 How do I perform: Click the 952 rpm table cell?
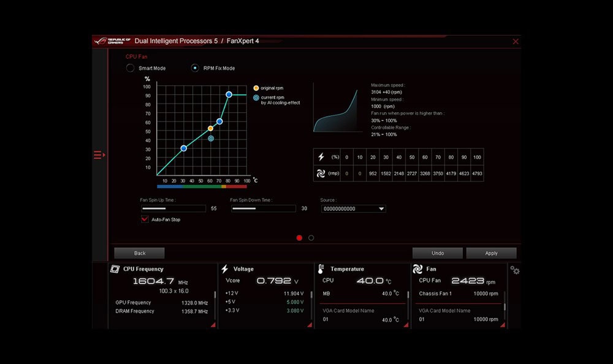(373, 173)
